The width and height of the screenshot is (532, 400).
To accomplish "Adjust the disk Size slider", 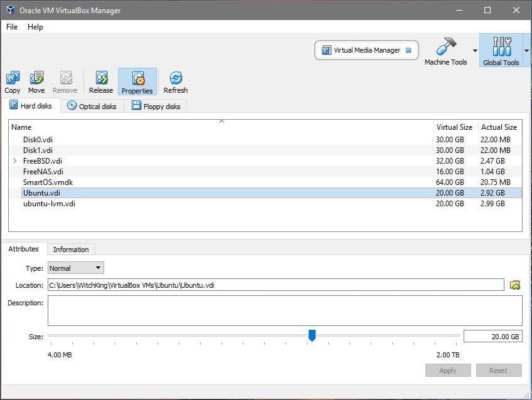I will tap(312, 336).
